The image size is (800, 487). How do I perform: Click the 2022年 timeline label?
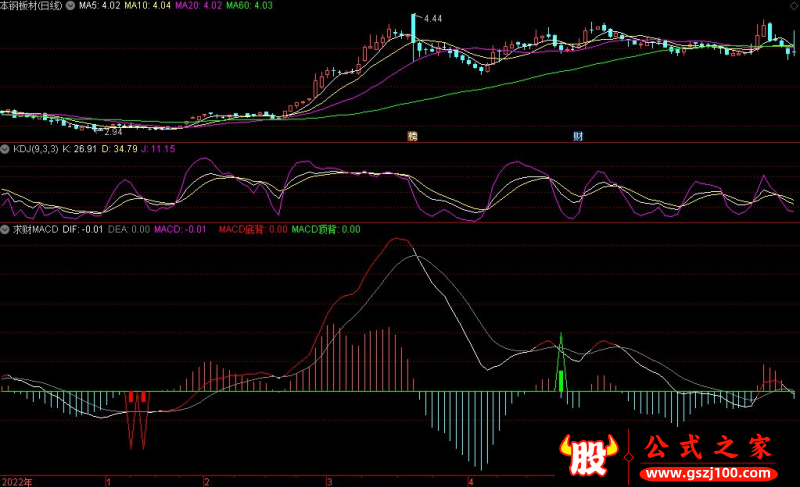[x=17, y=481]
